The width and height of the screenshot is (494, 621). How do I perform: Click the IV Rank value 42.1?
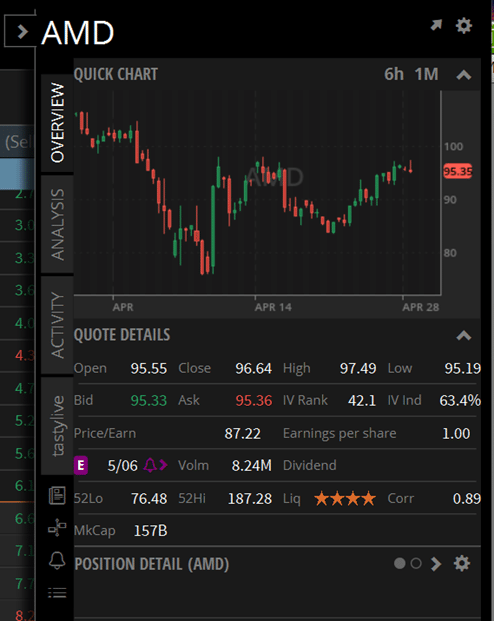click(362, 401)
